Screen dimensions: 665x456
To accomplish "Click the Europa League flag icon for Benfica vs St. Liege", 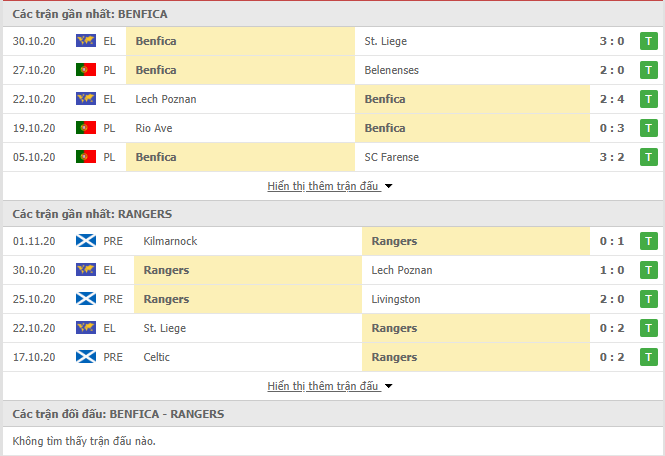I will pos(86,41).
